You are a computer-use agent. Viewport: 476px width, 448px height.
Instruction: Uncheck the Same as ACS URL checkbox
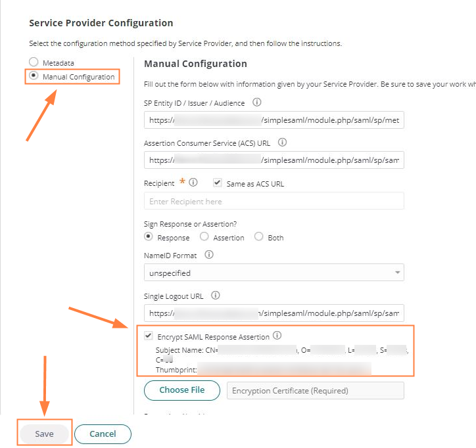pyautogui.click(x=218, y=183)
